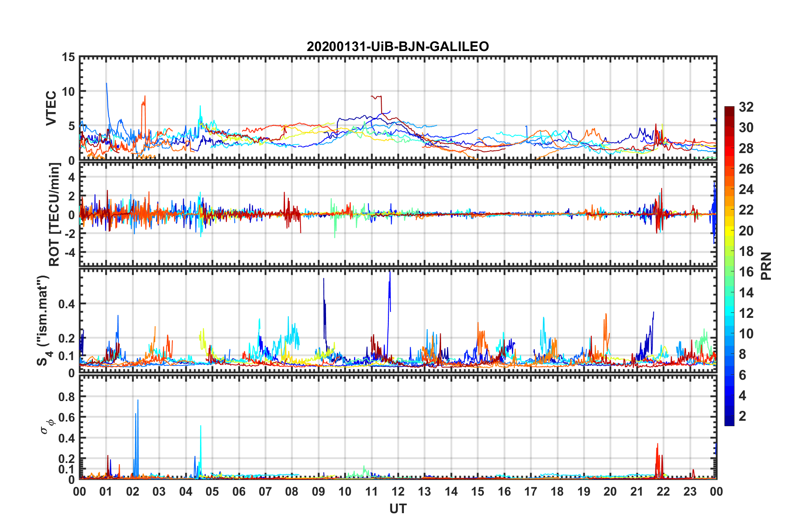796x532 pixels.
Task: Click ROT tick label 4
Action: (x=72, y=177)
